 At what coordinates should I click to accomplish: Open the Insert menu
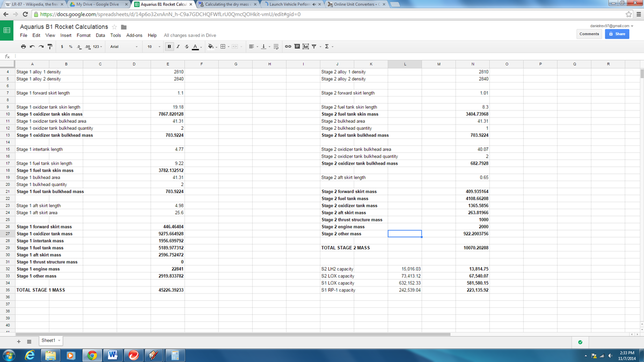pos(66,35)
